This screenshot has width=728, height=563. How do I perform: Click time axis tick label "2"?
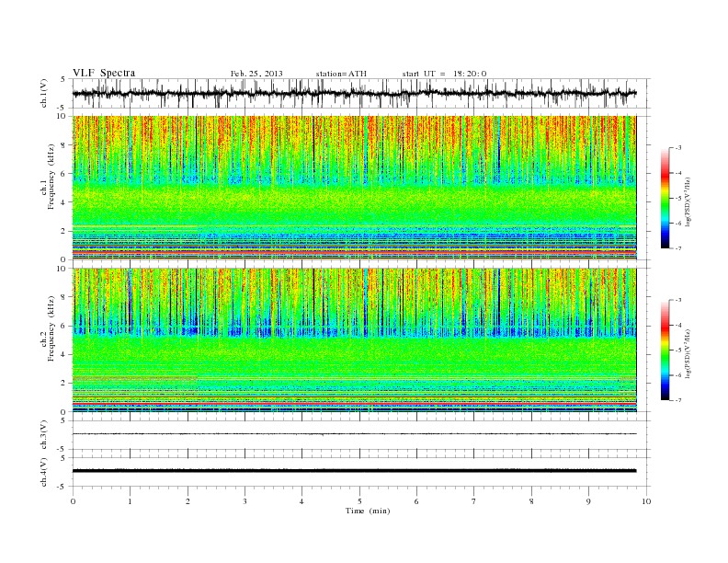[x=188, y=501]
